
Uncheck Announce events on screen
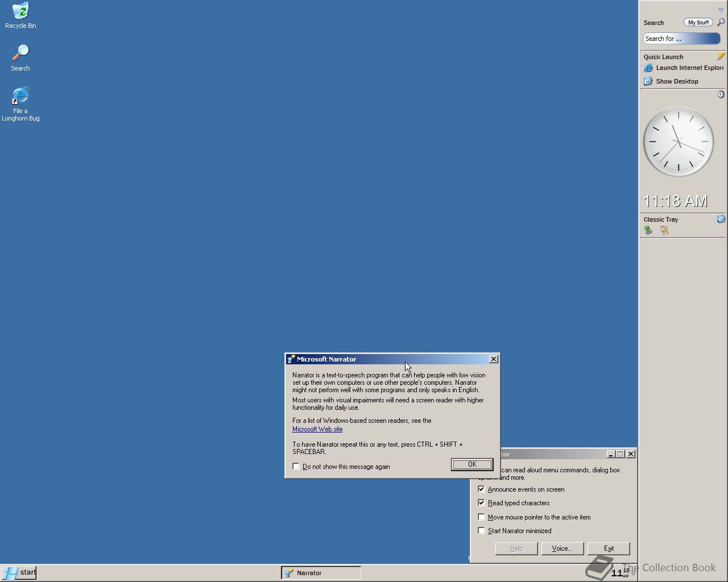tap(481, 489)
